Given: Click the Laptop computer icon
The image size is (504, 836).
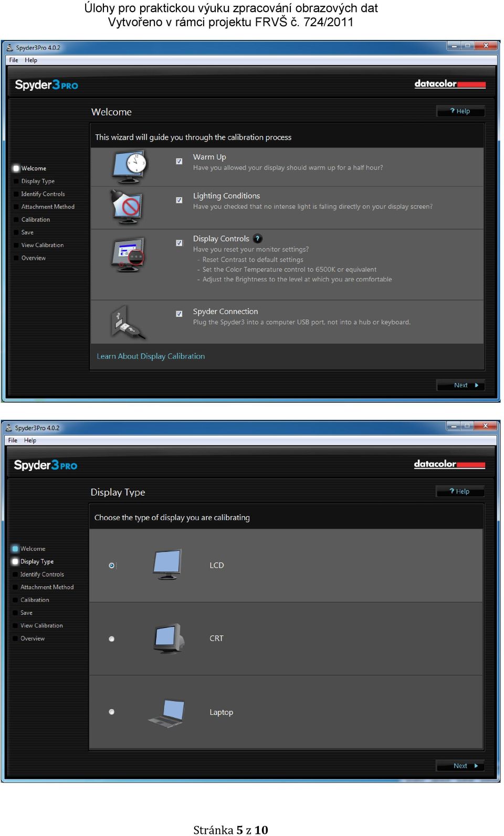Looking at the screenshot, I should click(167, 713).
